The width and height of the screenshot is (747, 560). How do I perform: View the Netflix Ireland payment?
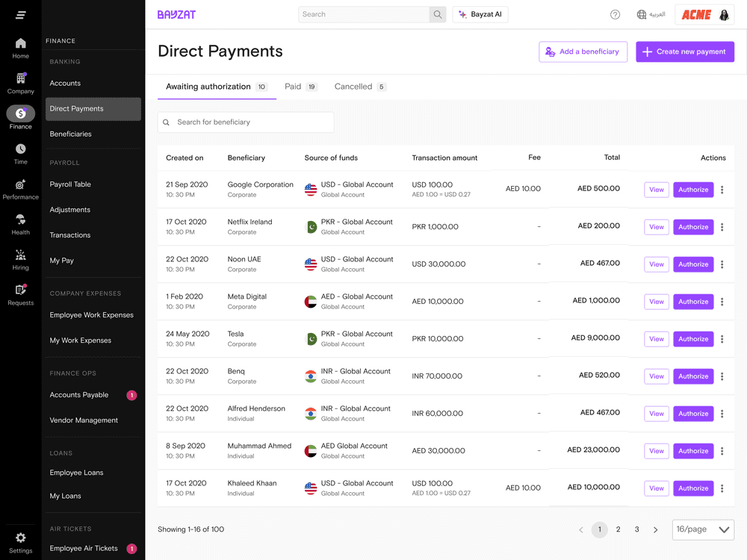[x=657, y=227]
